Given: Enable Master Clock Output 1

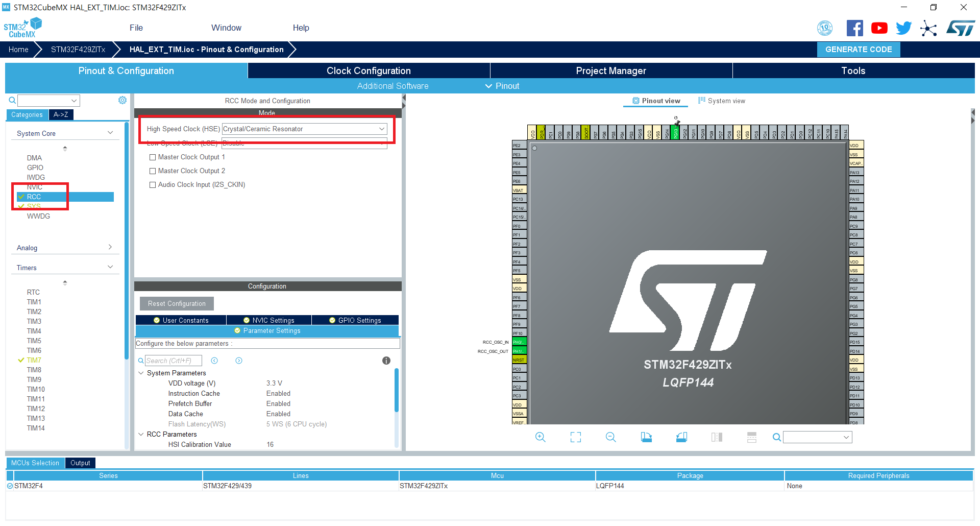Looking at the screenshot, I should [152, 157].
